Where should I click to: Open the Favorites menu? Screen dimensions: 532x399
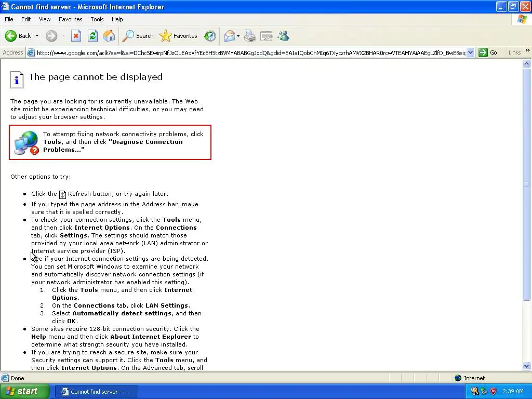point(70,19)
